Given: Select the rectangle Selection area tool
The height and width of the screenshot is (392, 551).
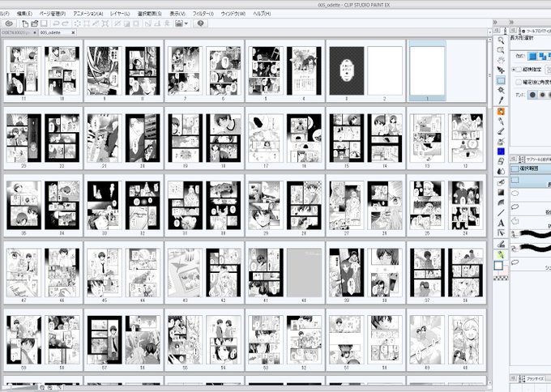Looking at the screenshot, I should pos(501,80).
